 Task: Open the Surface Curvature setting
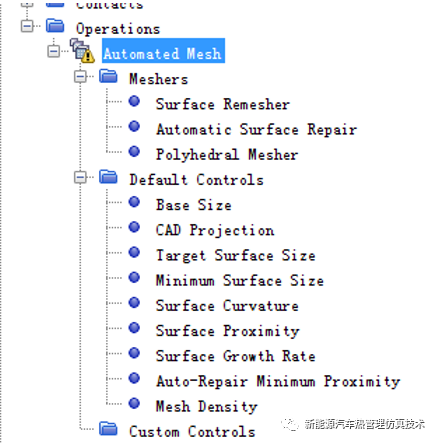click(x=227, y=306)
